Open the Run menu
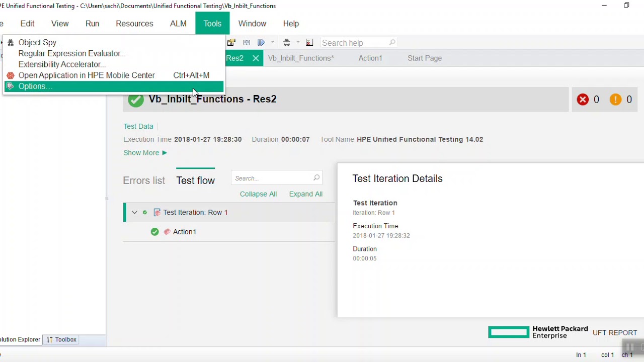644x362 pixels. 92,24
